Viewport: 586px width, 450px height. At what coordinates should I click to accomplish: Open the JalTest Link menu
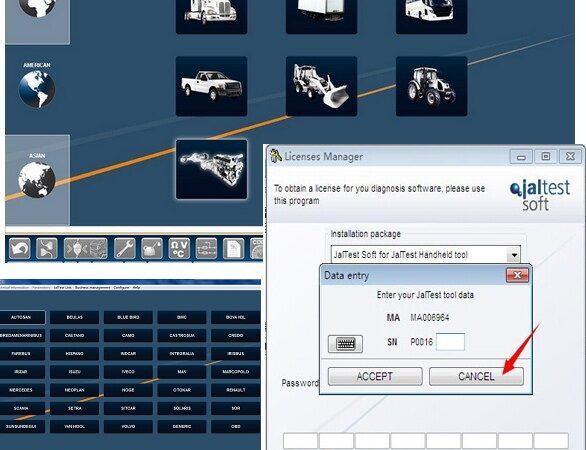pyautogui.click(x=62, y=288)
